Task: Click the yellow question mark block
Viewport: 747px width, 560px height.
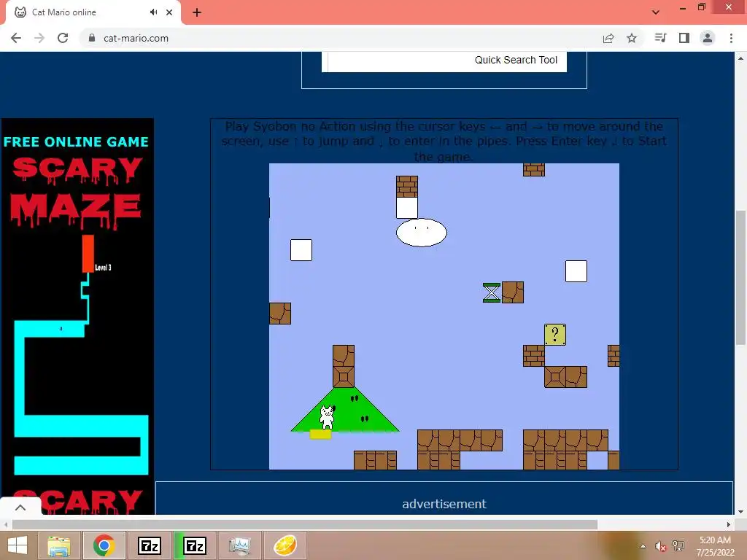Action: 555,334
